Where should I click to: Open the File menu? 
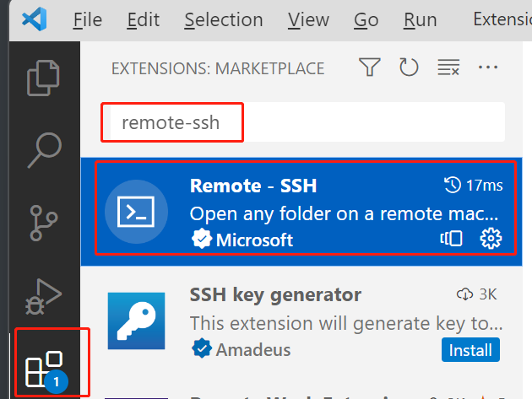[88, 19]
